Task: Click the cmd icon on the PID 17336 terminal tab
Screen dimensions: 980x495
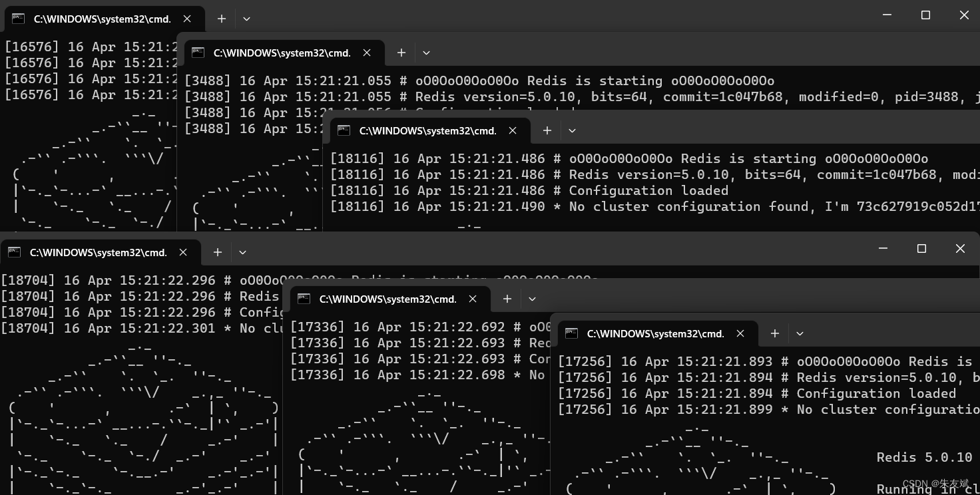Action: (304, 299)
